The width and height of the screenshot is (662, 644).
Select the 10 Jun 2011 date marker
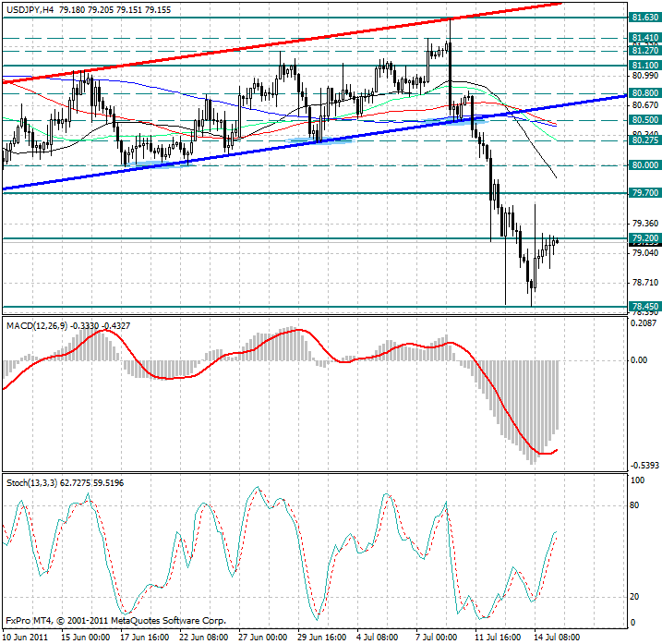(25, 637)
